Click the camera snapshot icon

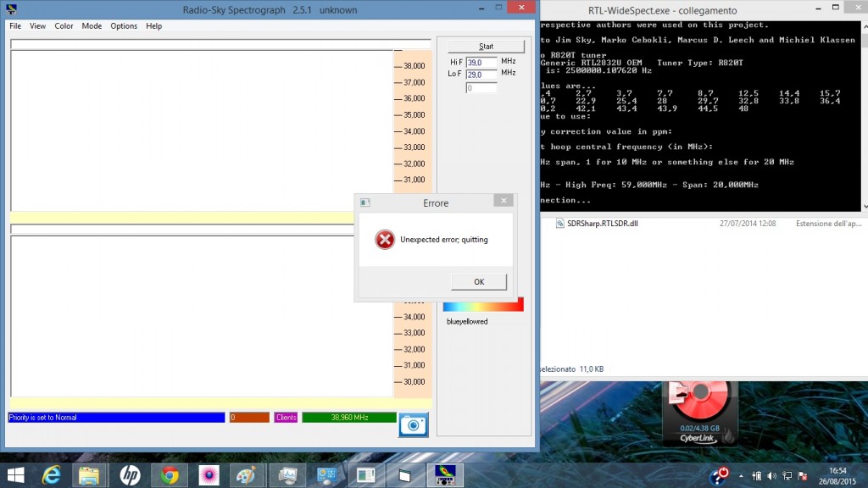click(x=413, y=425)
